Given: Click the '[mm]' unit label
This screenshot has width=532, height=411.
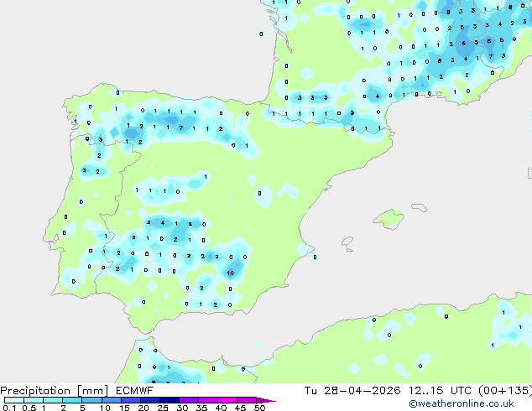Looking at the screenshot, I should point(92,391).
